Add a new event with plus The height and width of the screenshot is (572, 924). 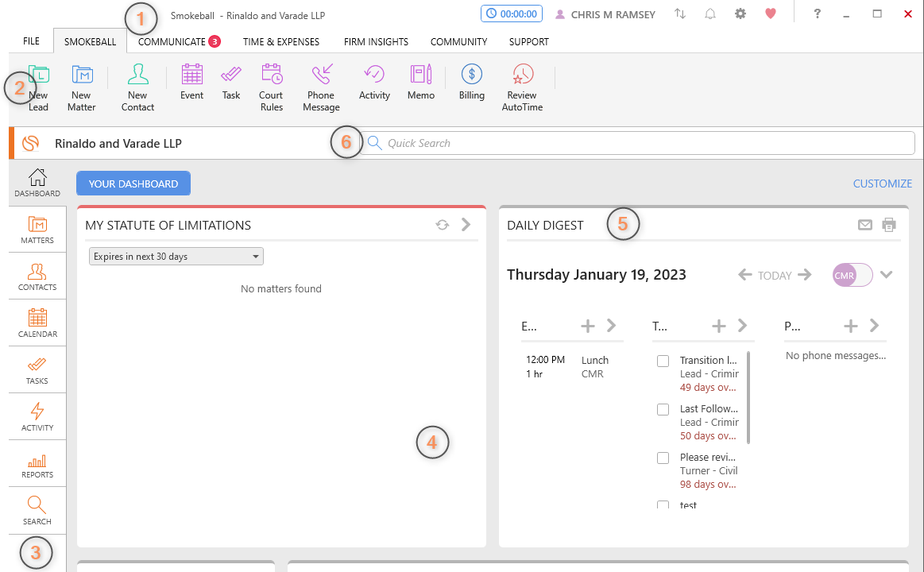point(587,326)
